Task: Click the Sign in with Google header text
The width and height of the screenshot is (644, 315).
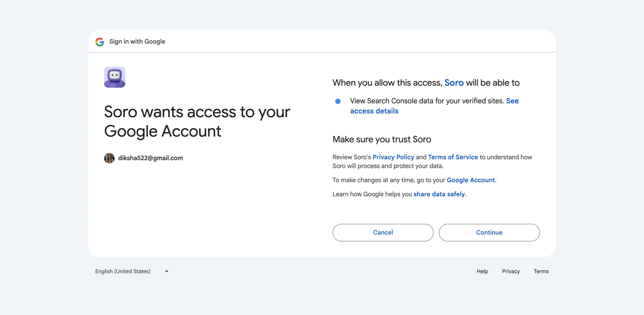Action: 137,42
